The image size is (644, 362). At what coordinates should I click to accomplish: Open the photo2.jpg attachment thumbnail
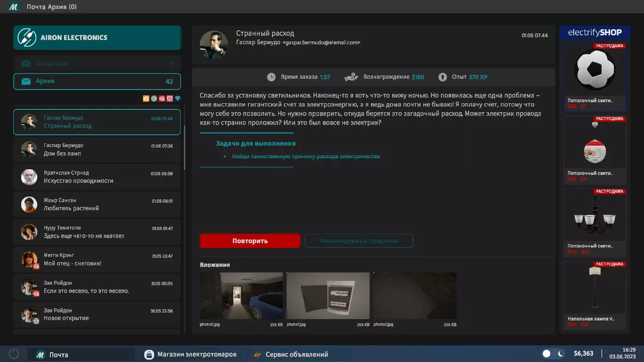click(415, 296)
